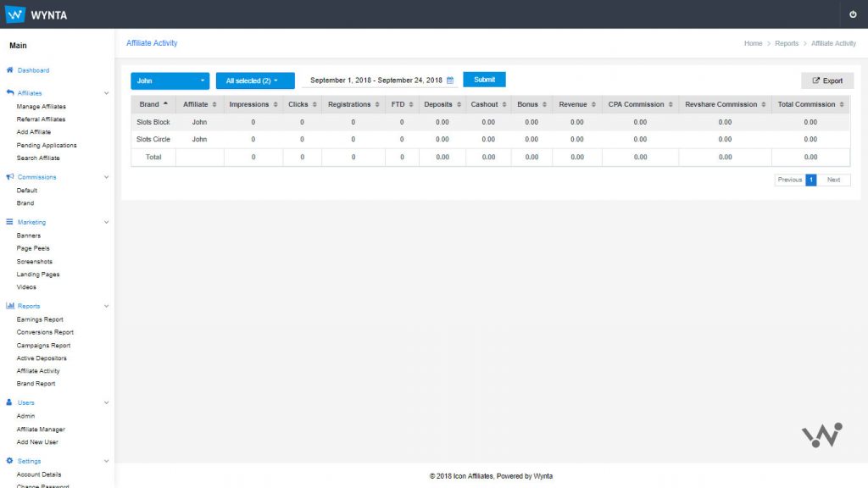Open Campaigns Report menu item
Screen dimensions: 868x488
(x=43, y=346)
